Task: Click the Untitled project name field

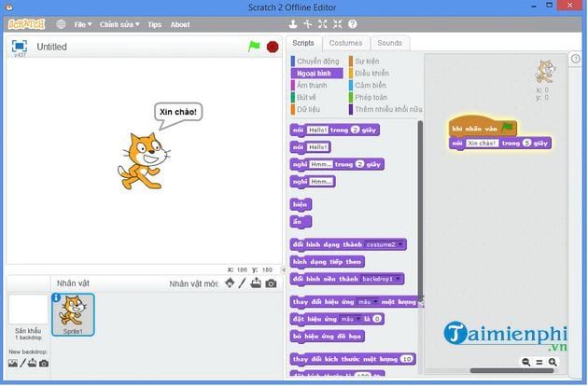Action: 51,47
